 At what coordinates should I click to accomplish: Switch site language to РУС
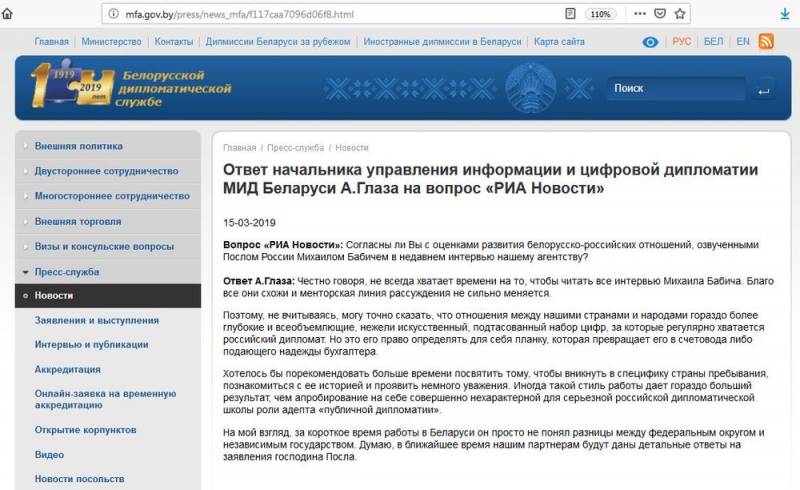coord(682,41)
